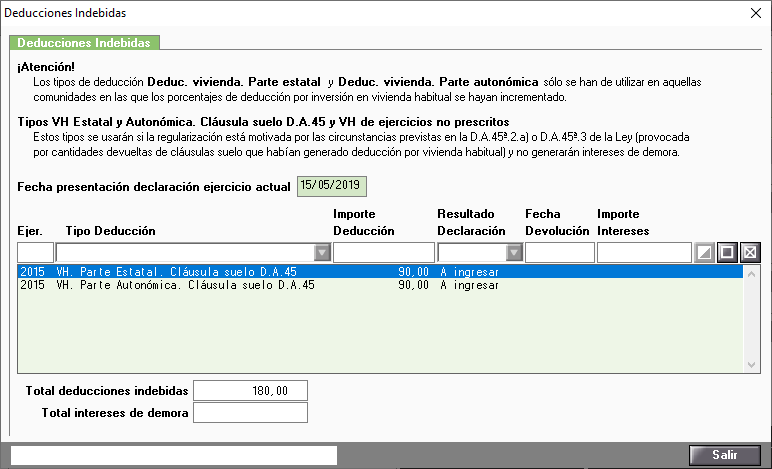Click 'A ingresar' in the Parte Estatal row
Viewport: 772px width, 469px height.
point(469,272)
